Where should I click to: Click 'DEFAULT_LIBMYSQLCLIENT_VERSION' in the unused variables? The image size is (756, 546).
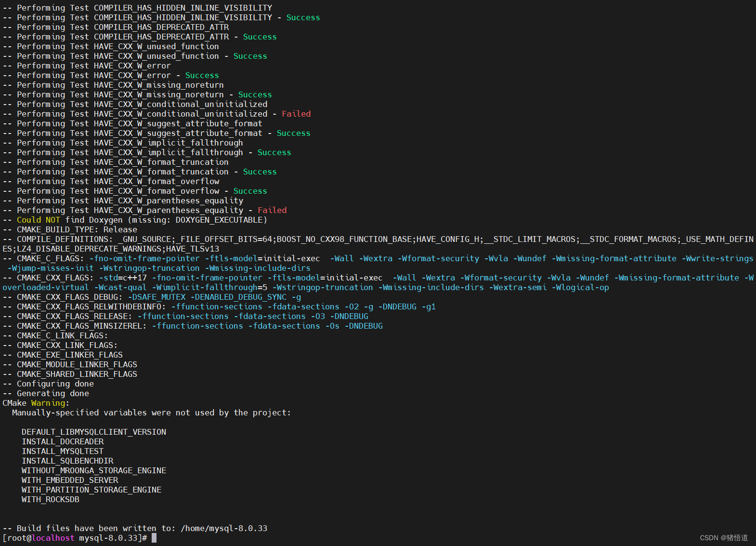pyautogui.click(x=94, y=432)
